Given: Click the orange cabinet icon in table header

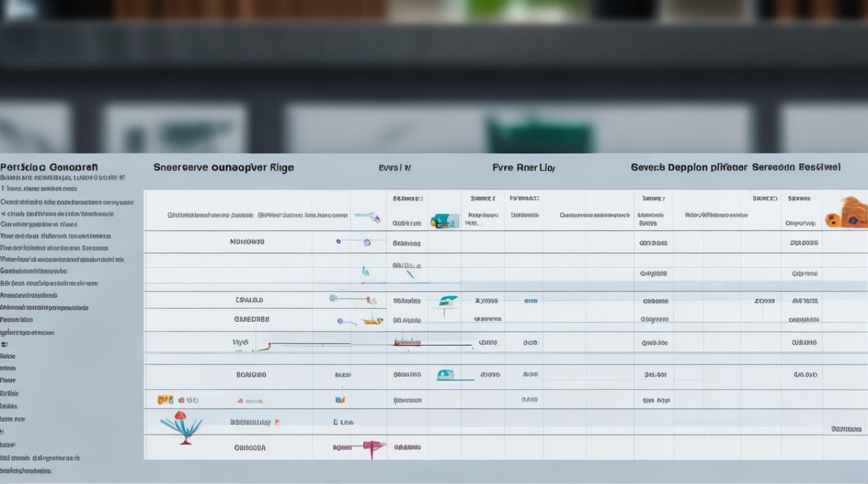Looking at the screenshot, I should coord(846,213).
